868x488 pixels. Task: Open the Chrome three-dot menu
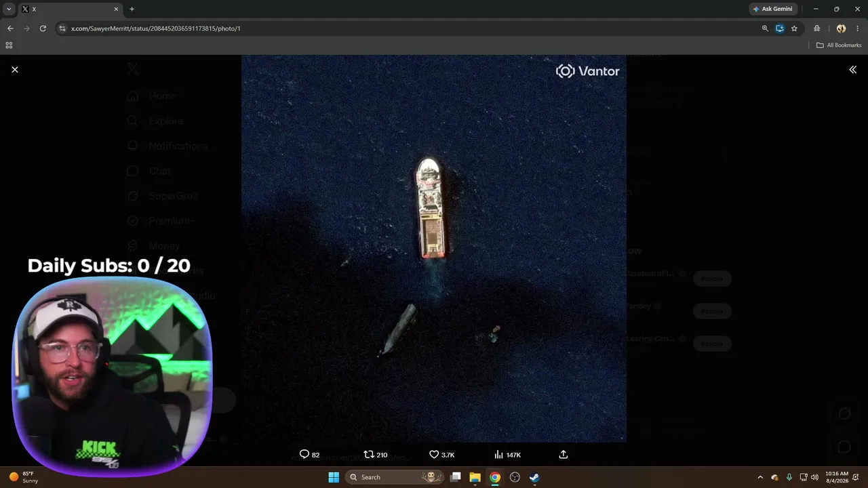pos(858,28)
